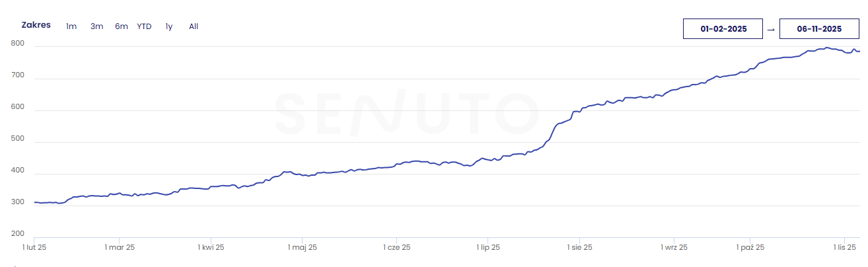Click the start date field 01-02-2025
Viewport: 868px width, 267px height.
(723, 29)
